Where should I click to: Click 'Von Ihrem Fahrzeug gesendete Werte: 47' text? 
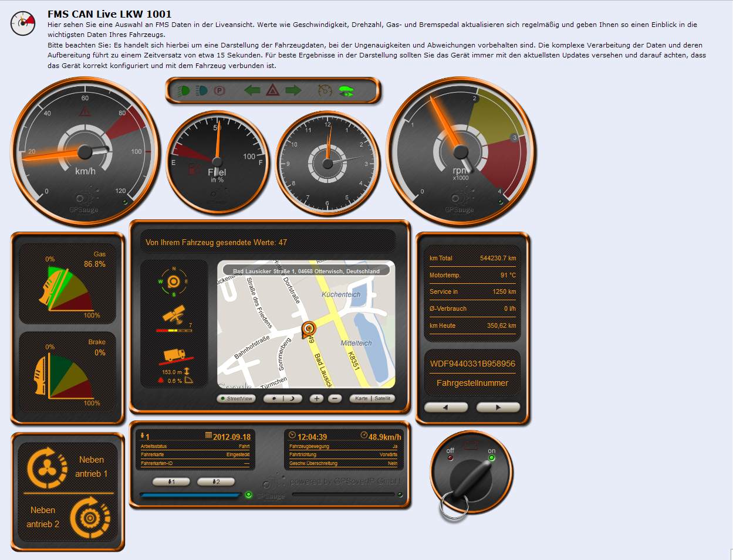(217, 242)
